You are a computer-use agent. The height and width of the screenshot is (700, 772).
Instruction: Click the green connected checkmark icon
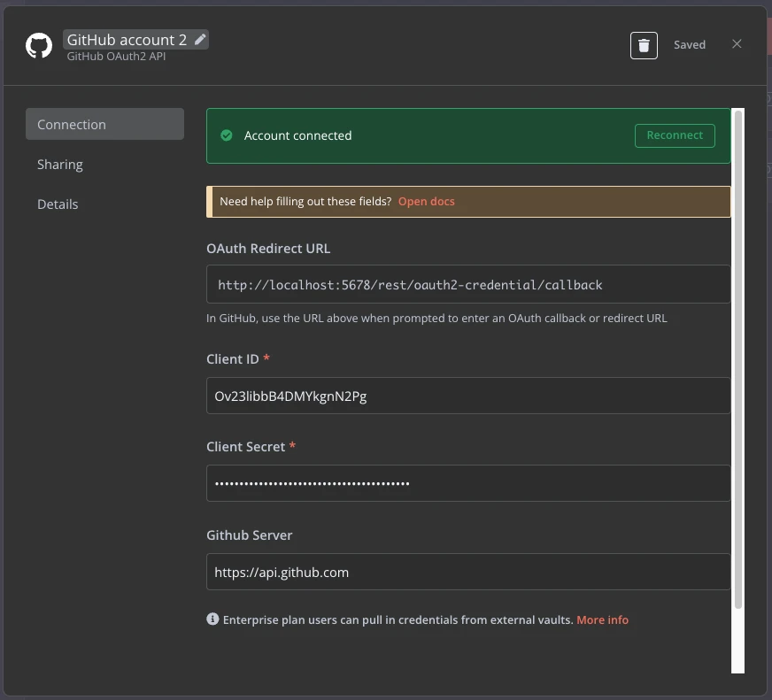tap(227, 135)
